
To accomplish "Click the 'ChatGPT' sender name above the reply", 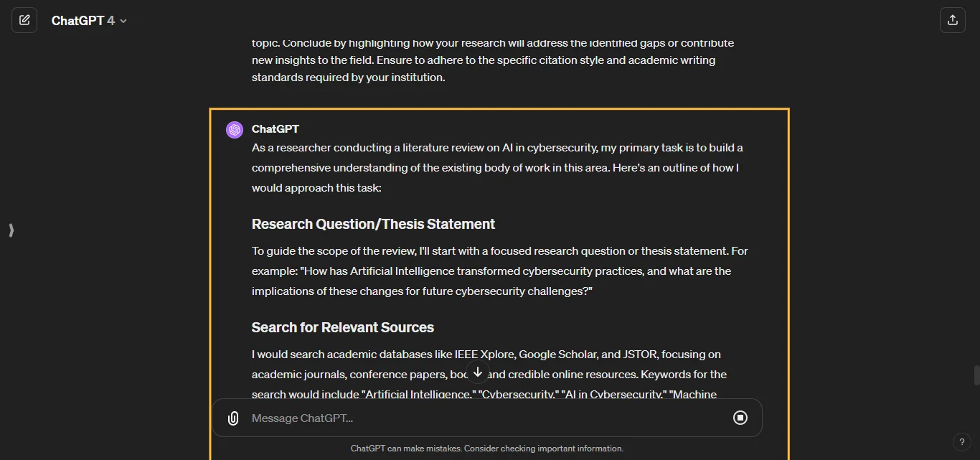I will point(275,129).
